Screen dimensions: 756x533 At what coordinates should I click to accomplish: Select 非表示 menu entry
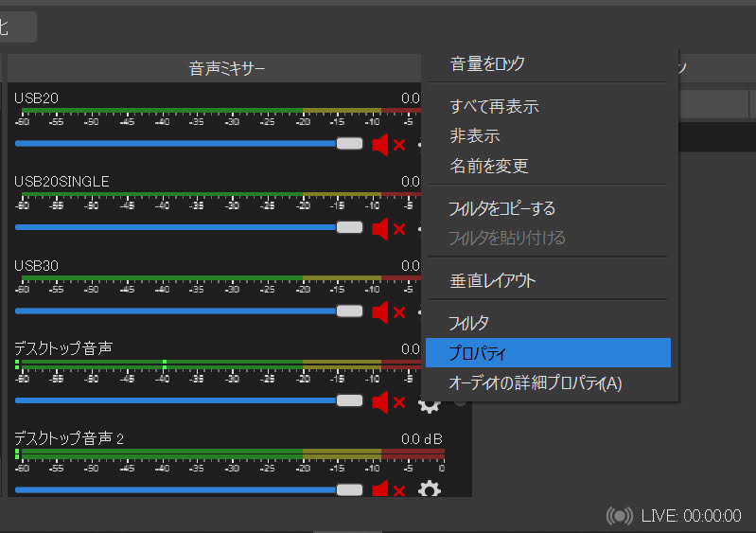[548, 136]
